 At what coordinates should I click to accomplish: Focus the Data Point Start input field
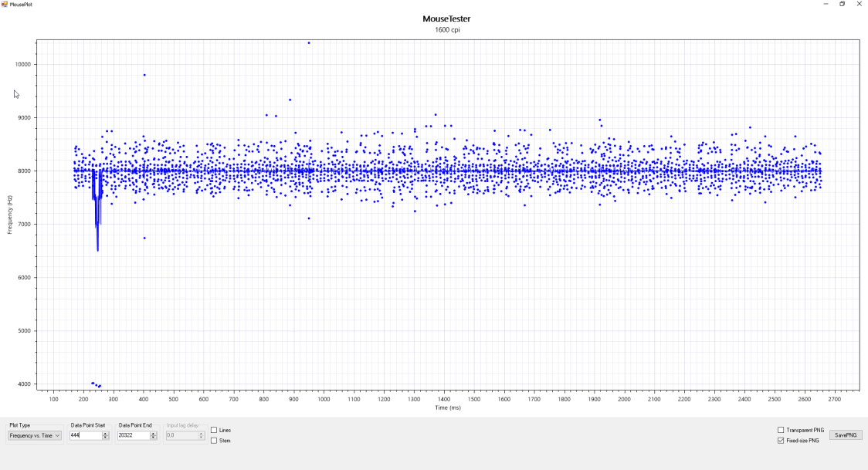pyautogui.click(x=85, y=436)
